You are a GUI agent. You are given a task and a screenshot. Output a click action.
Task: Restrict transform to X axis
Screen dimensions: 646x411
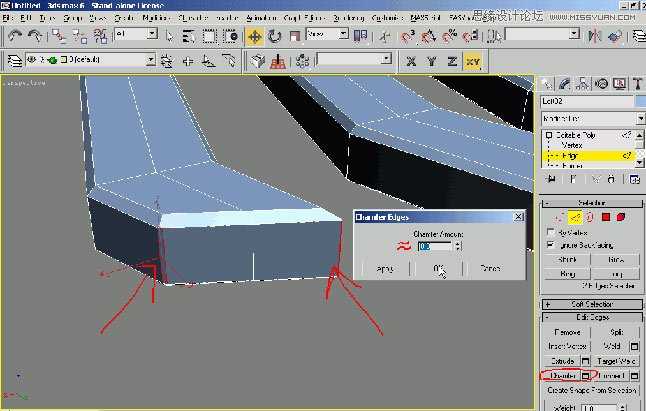[x=411, y=61]
